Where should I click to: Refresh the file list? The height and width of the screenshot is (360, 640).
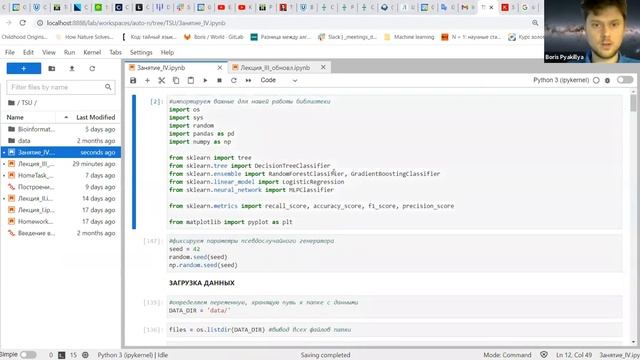point(92,69)
